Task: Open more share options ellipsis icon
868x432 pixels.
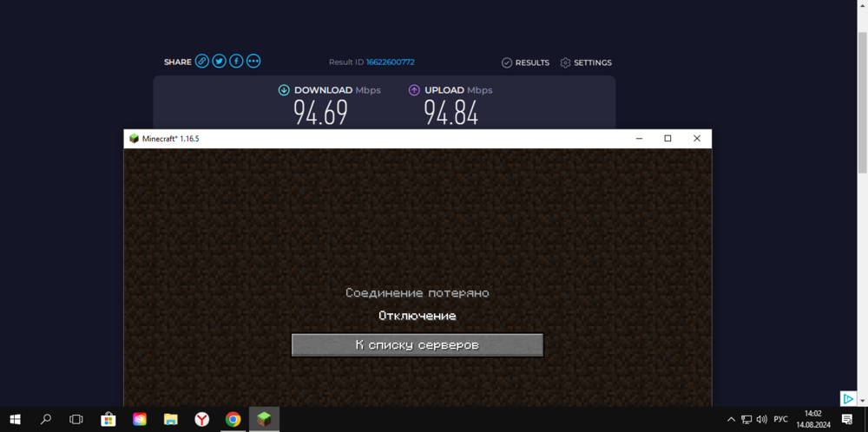Action: [253, 62]
